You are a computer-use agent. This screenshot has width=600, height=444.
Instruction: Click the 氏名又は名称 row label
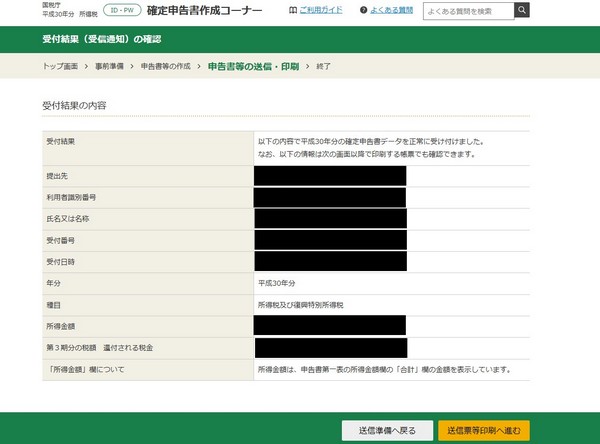click(68, 219)
